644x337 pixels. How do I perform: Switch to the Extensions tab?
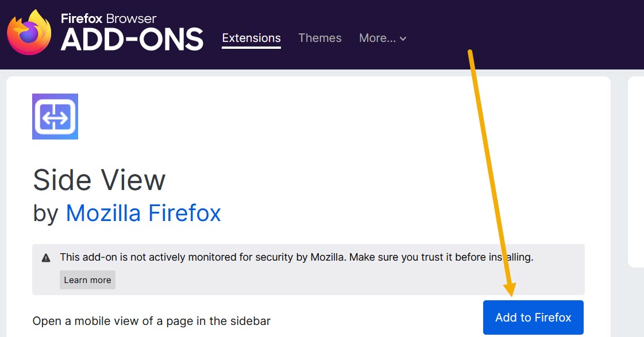[251, 38]
